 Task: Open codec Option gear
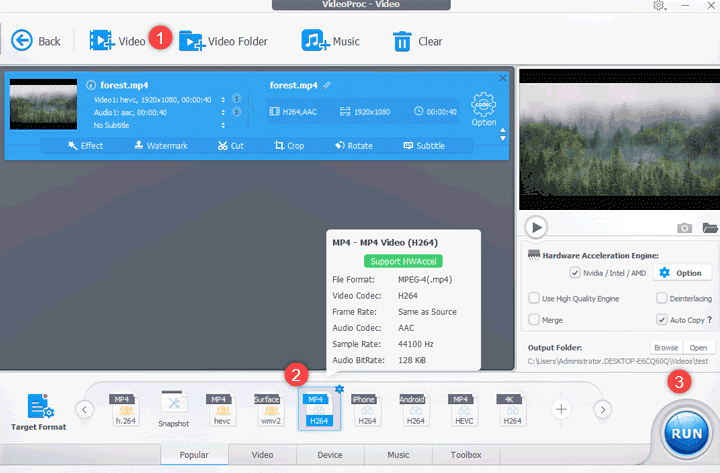coord(484,109)
